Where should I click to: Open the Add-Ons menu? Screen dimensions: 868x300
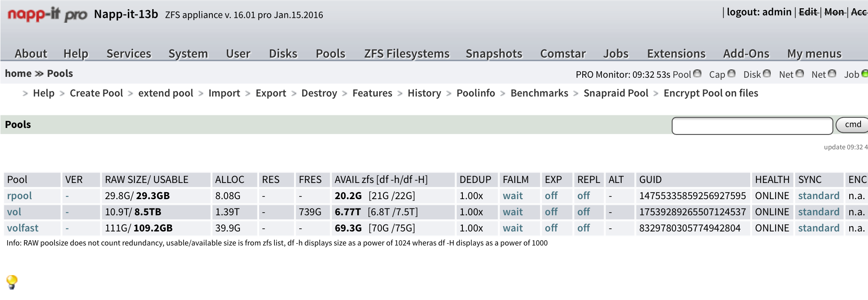746,53
